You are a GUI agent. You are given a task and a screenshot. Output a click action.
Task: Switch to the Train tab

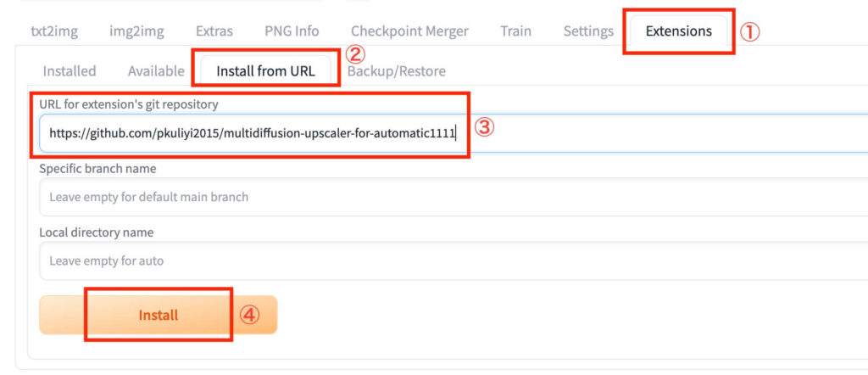[515, 31]
